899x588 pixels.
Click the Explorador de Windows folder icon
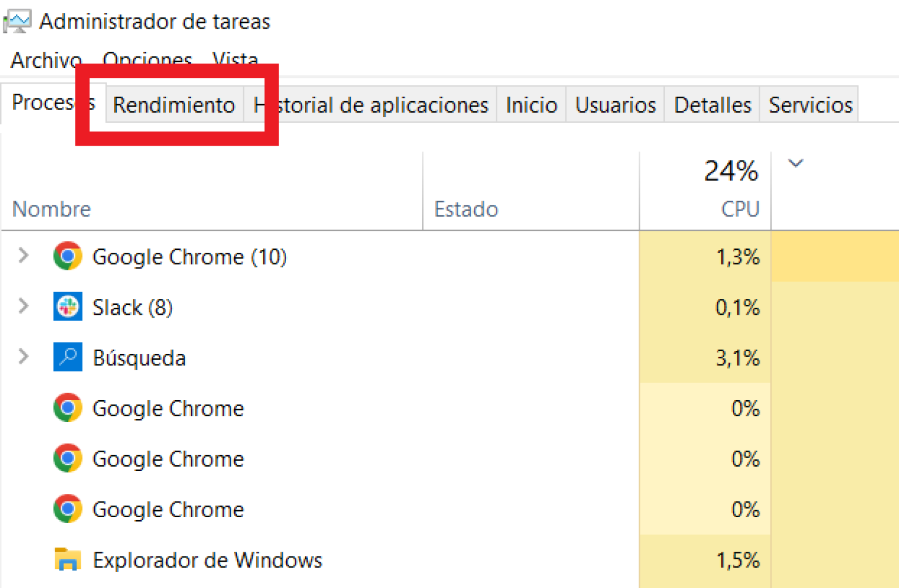[x=67, y=559]
